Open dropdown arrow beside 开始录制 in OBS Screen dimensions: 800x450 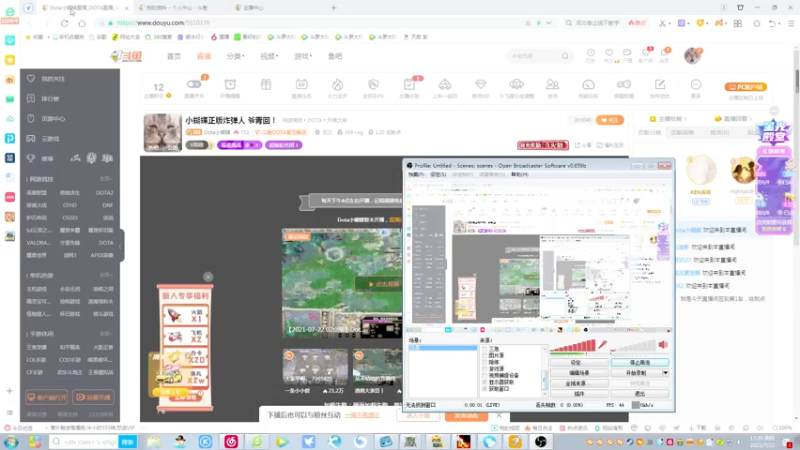pyautogui.click(x=665, y=373)
